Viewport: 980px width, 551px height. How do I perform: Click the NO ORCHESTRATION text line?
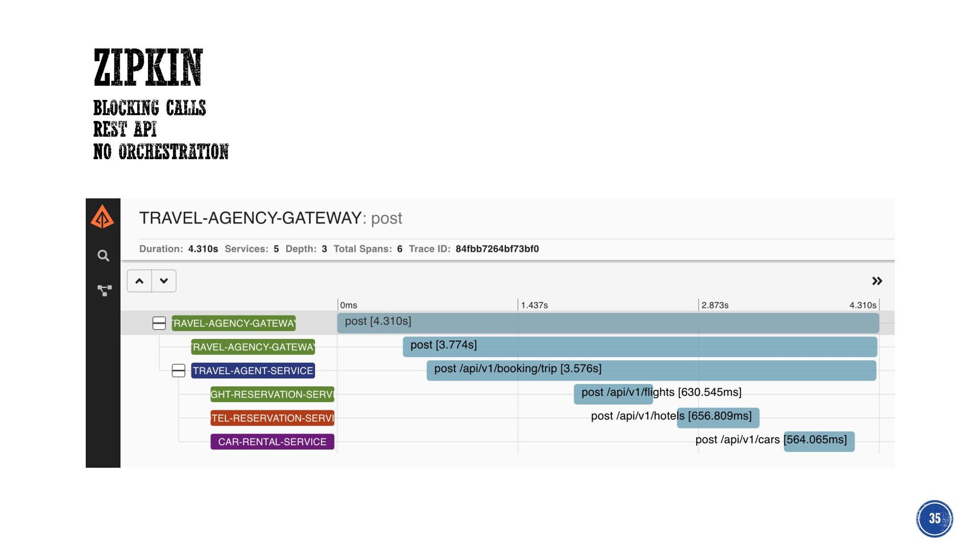161,152
